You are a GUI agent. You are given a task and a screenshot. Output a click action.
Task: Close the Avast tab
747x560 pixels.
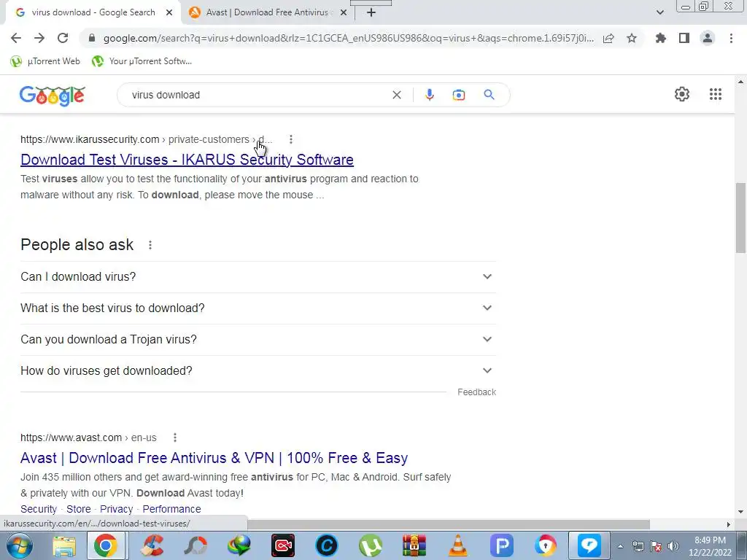coord(343,12)
